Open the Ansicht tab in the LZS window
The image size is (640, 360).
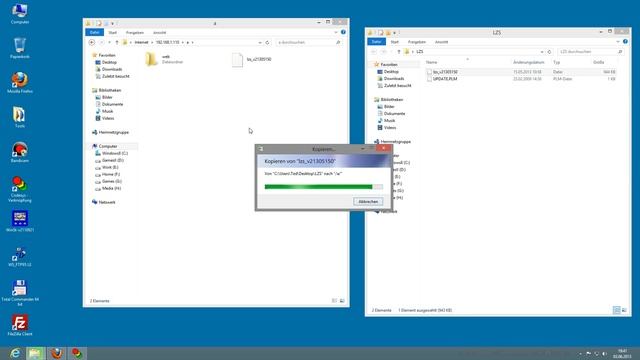pyautogui.click(x=442, y=42)
